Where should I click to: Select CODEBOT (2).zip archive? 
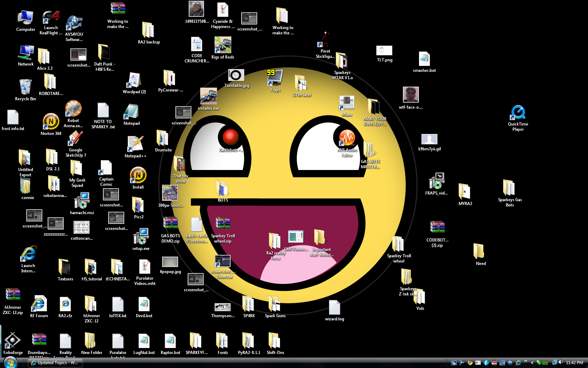pos(437,234)
